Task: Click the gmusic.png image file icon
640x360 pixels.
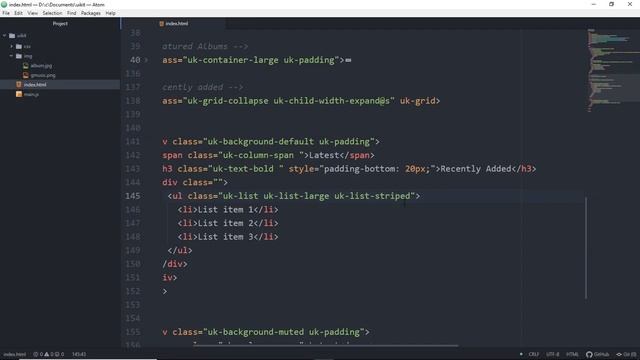Action: pos(26,75)
